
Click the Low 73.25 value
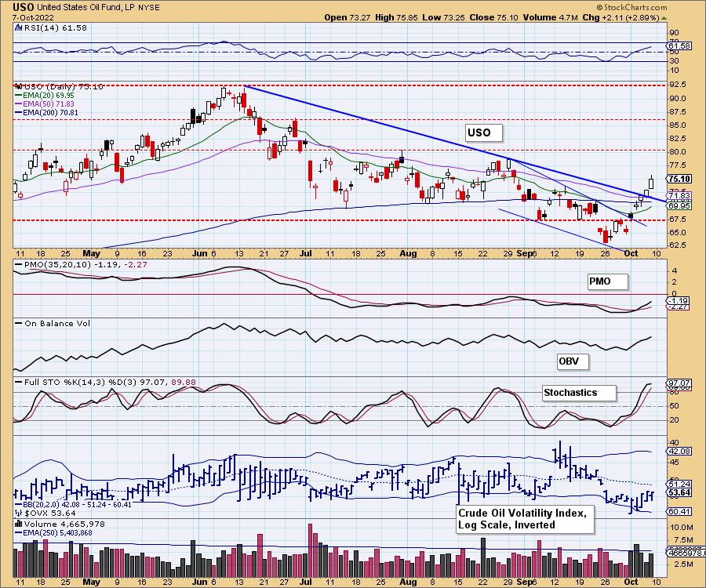click(443, 17)
